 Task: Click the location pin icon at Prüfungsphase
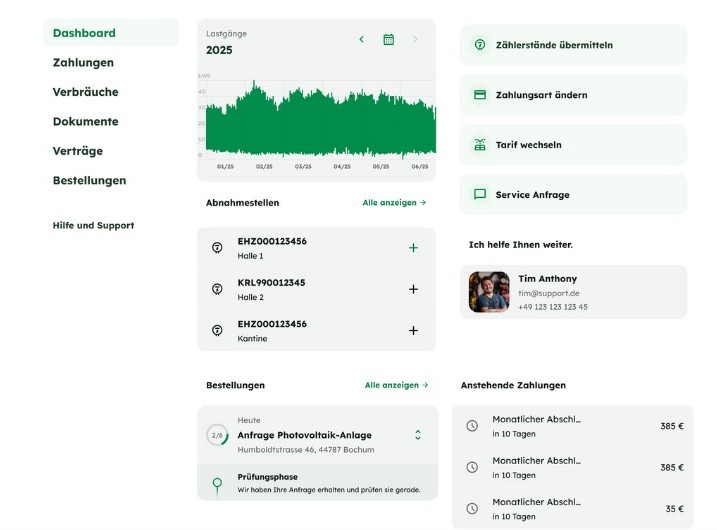click(217, 485)
